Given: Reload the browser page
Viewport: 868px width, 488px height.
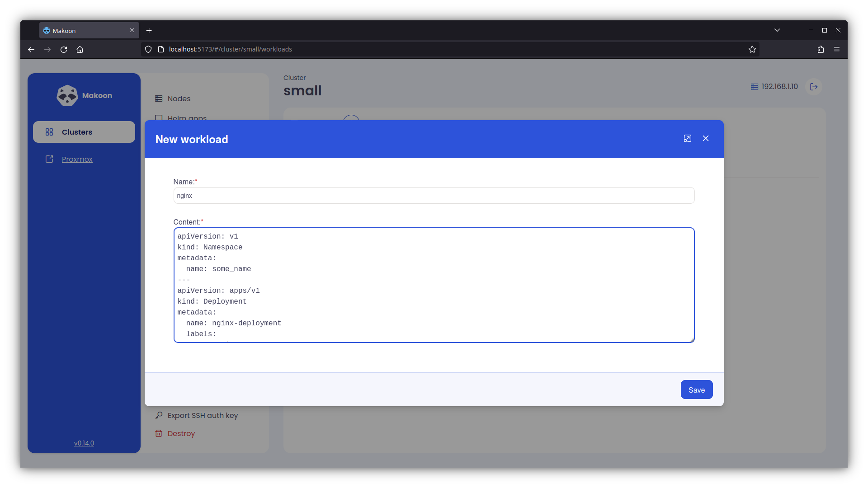Looking at the screenshot, I should (64, 49).
